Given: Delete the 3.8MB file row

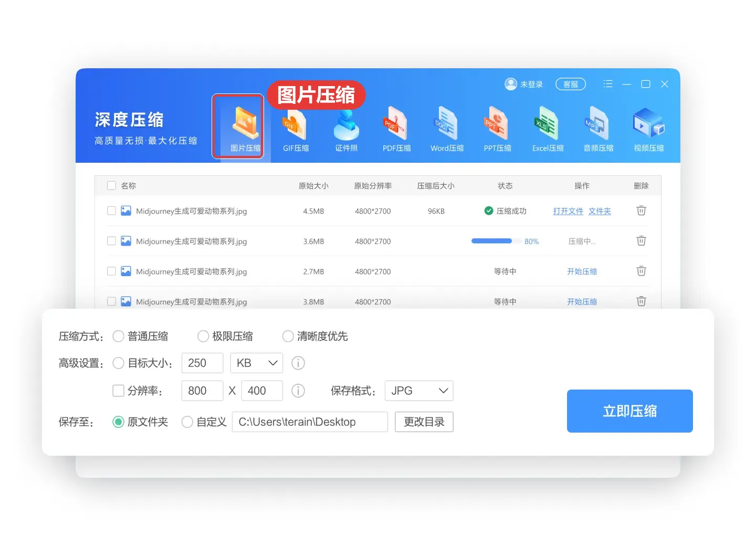Looking at the screenshot, I should coord(641,301).
